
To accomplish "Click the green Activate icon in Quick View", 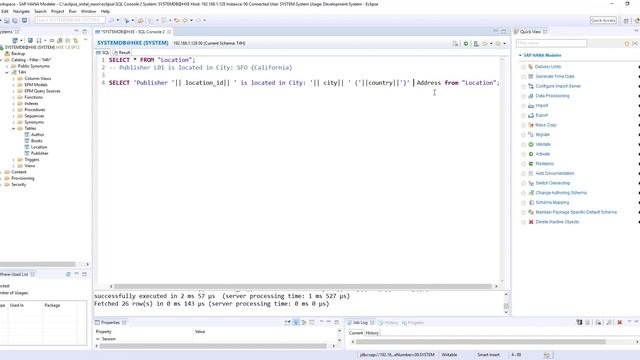I will pyautogui.click(x=531, y=154).
